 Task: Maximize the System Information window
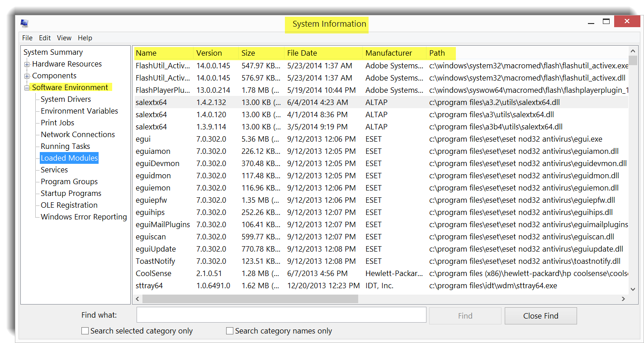click(x=606, y=22)
